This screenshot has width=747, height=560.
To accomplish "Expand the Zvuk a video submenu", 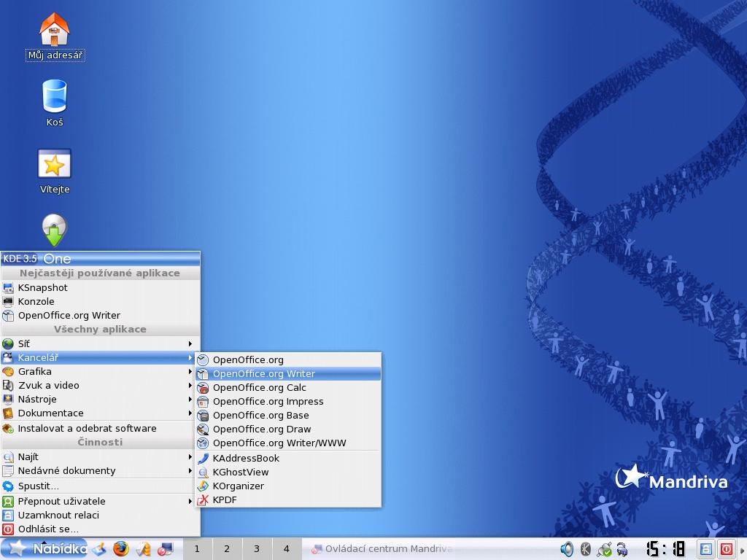I will click(101, 385).
